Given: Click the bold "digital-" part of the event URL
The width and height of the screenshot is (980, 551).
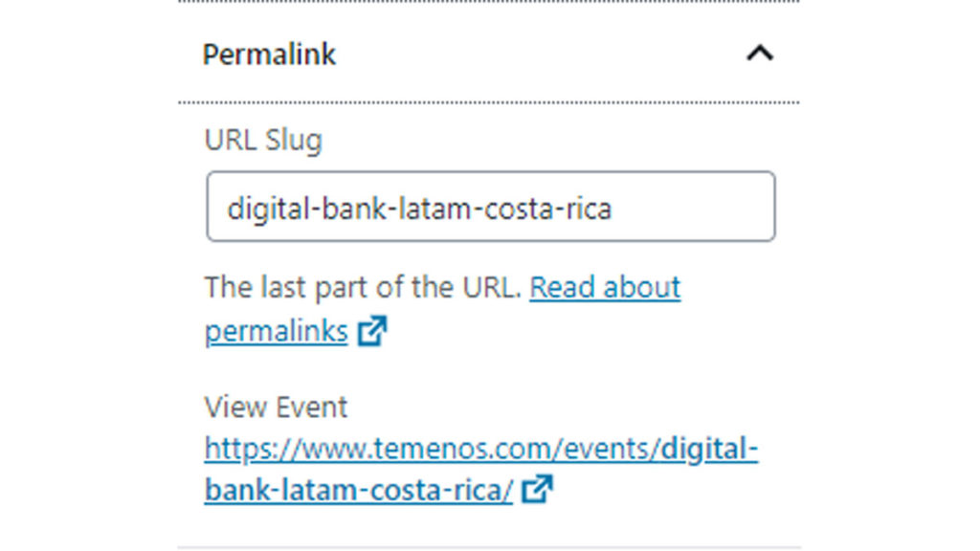Looking at the screenshot, I should pos(709,450).
